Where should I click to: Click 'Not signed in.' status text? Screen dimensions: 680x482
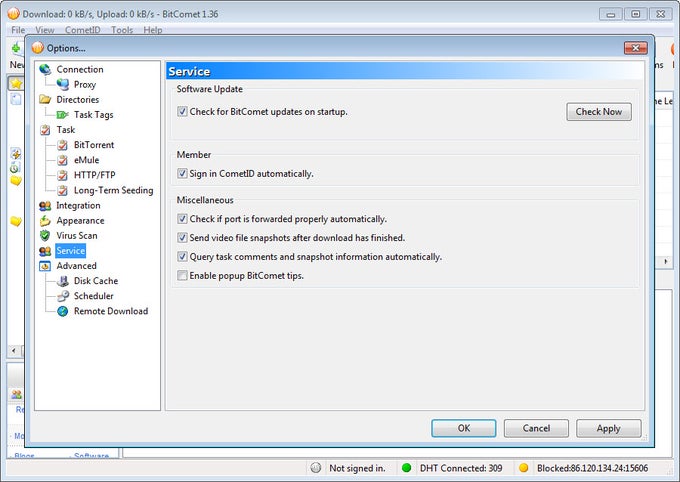click(x=357, y=468)
